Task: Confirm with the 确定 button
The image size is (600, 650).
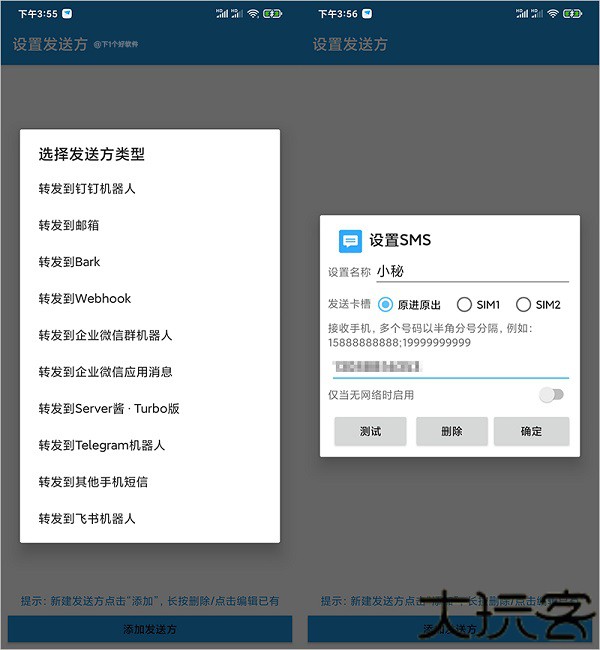Action: tap(531, 432)
